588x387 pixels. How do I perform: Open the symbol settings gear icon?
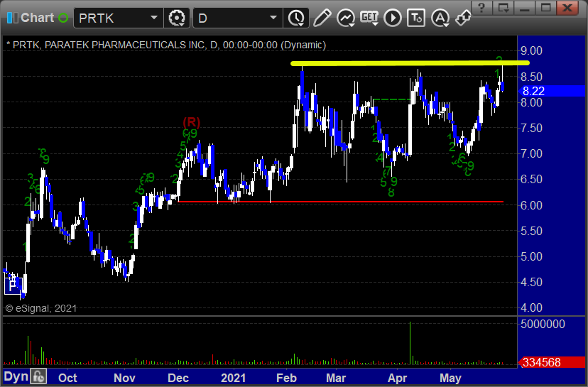(177, 18)
